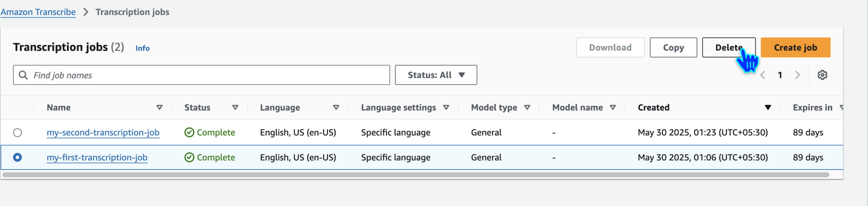868x206 pixels.
Task: Go to next page arrow
Action: [x=798, y=75]
